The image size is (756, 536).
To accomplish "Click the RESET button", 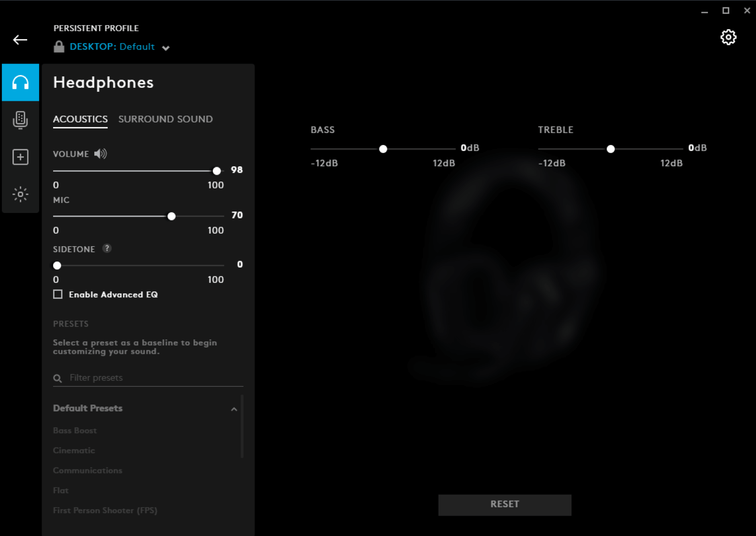I will 504,505.
